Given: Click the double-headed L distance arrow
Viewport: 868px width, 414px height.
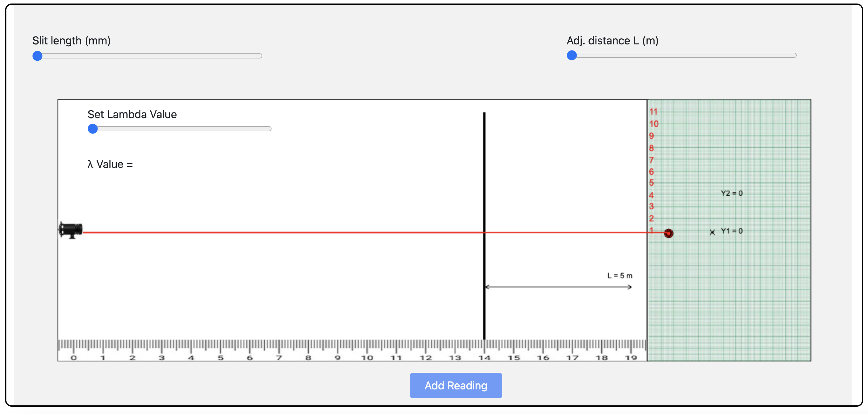Looking at the screenshot, I should (558, 287).
